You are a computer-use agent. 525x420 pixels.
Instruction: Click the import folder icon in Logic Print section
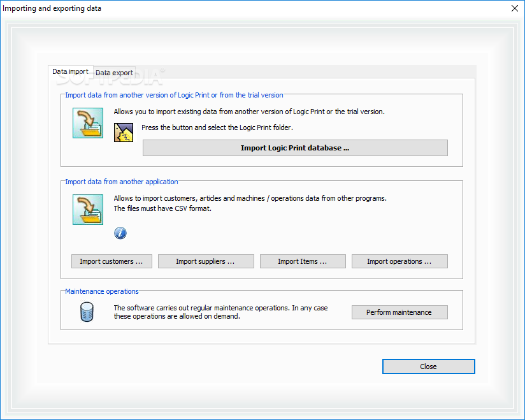[88, 123]
